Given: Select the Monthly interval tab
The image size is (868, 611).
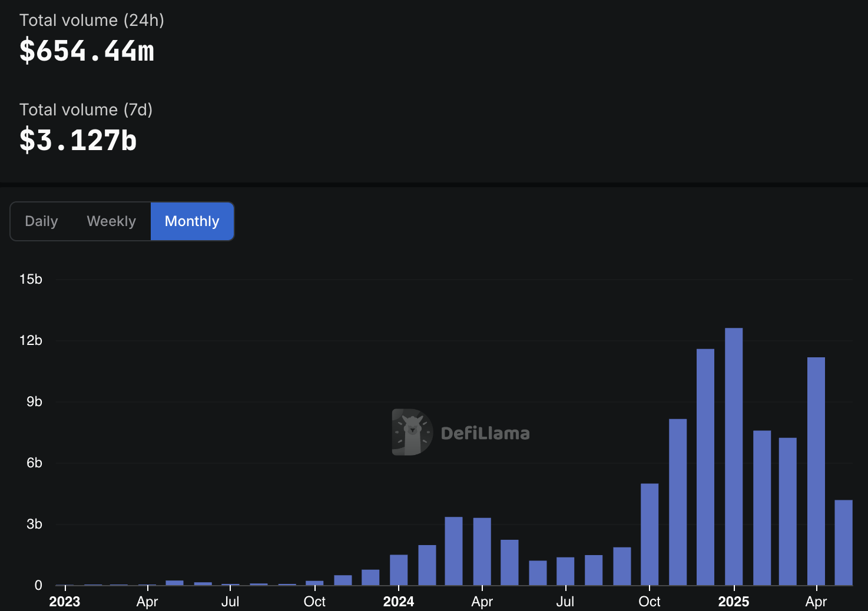Looking at the screenshot, I should 192,221.
